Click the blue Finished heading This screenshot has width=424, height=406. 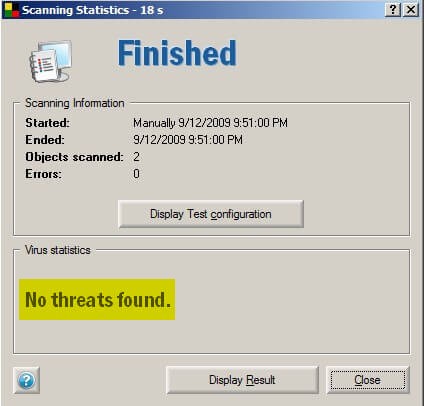[177, 53]
